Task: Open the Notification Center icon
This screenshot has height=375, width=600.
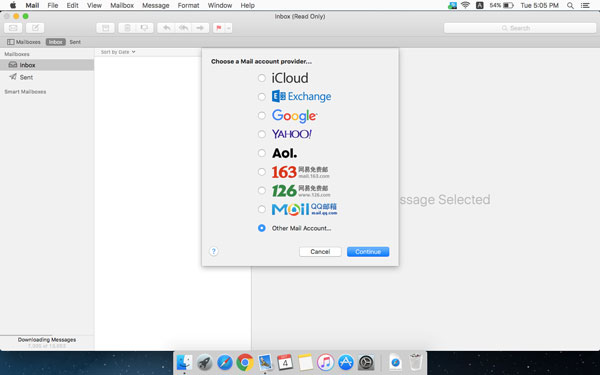Action: pos(585,5)
